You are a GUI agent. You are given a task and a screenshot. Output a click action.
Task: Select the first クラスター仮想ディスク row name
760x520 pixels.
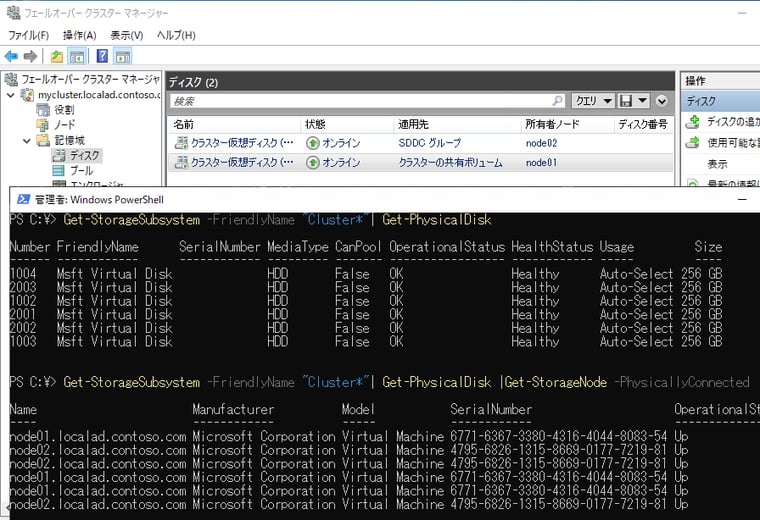tap(242, 143)
